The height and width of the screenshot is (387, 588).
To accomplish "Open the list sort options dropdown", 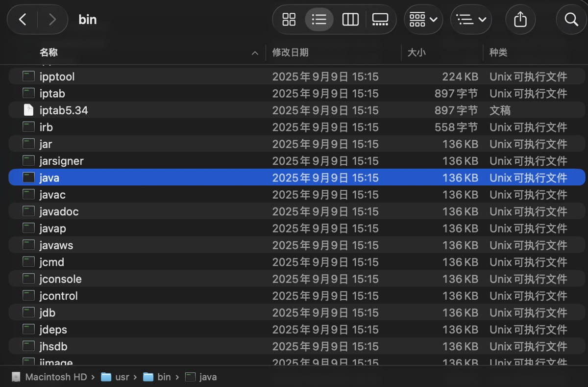I will coord(470,20).
